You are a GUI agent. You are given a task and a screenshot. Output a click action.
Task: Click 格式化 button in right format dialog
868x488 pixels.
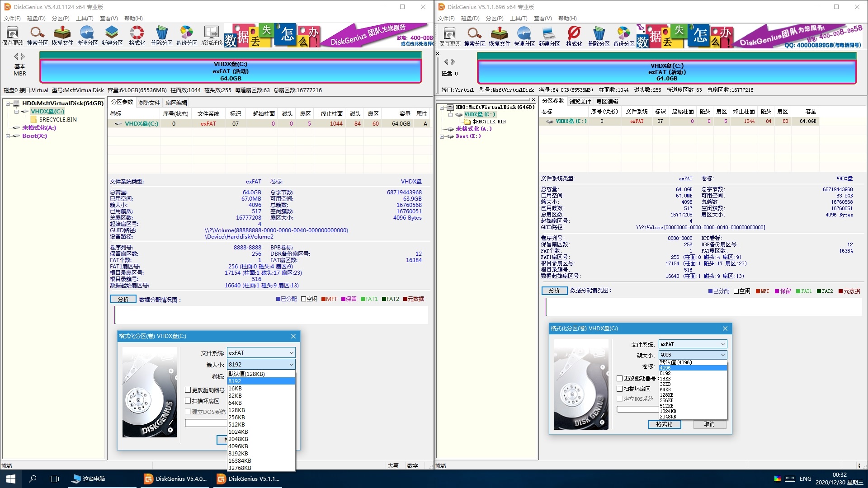click(664, 424)
